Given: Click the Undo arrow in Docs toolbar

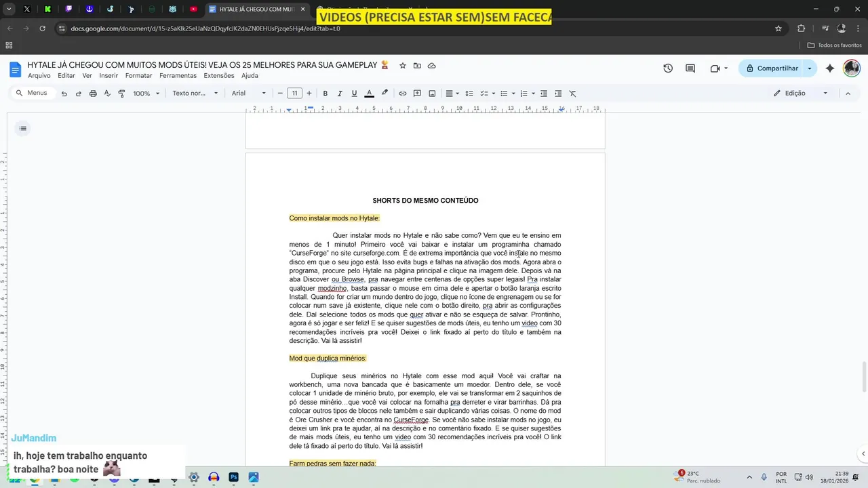Looking at the screenshot, I should coord(64,94).
